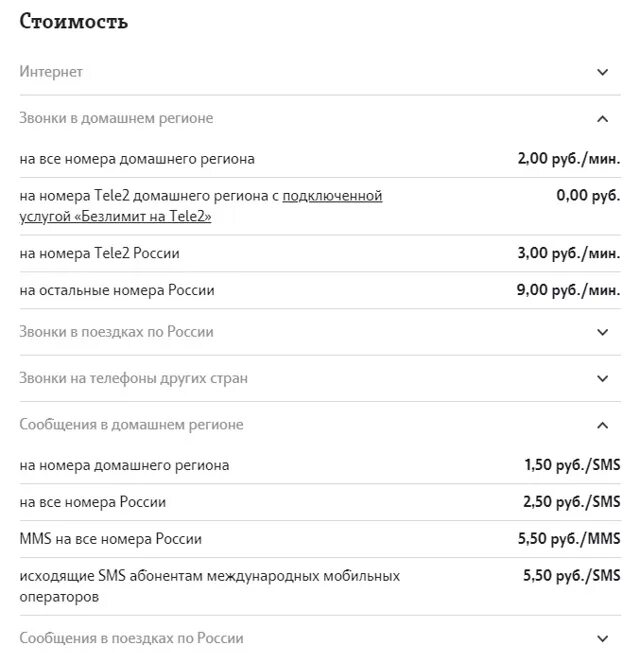Expand Сообщения в поездках по России chevron

(x=602, y=638)
